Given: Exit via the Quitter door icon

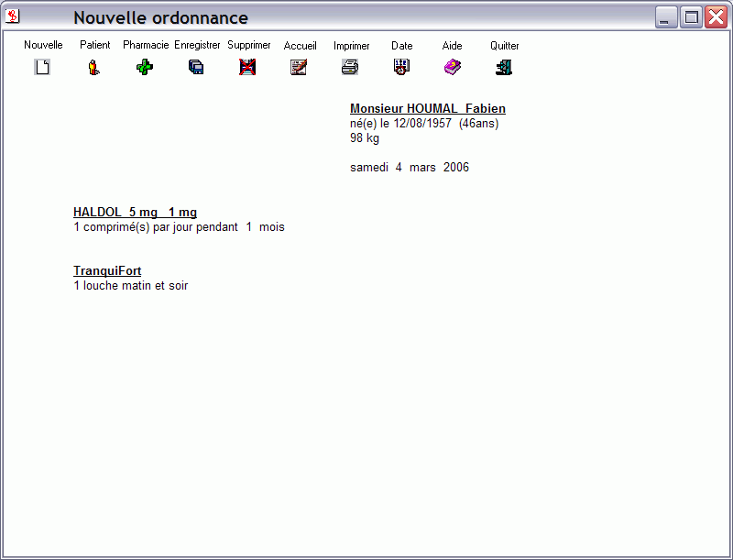Looking at the screenshot, I should click(503, 67).
